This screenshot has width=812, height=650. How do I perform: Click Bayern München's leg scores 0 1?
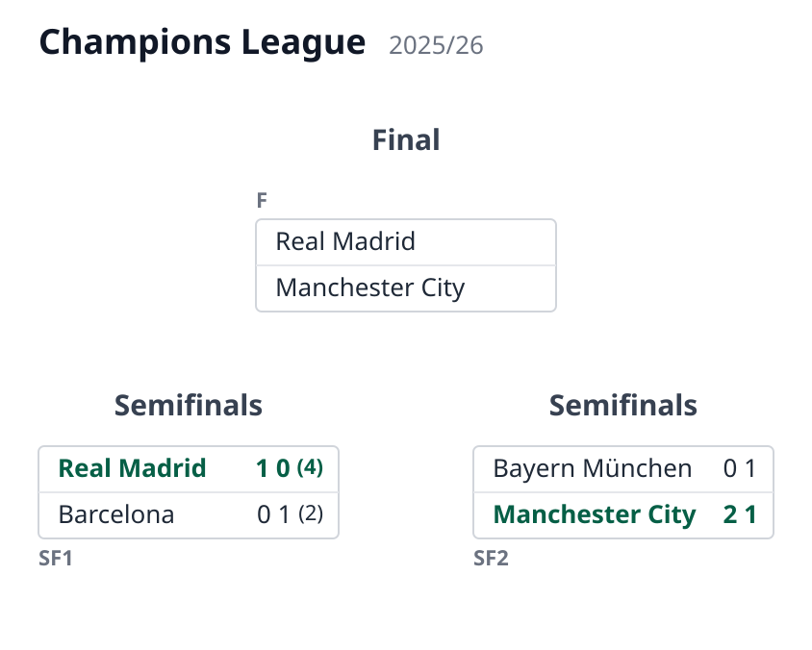pos(740,468)
